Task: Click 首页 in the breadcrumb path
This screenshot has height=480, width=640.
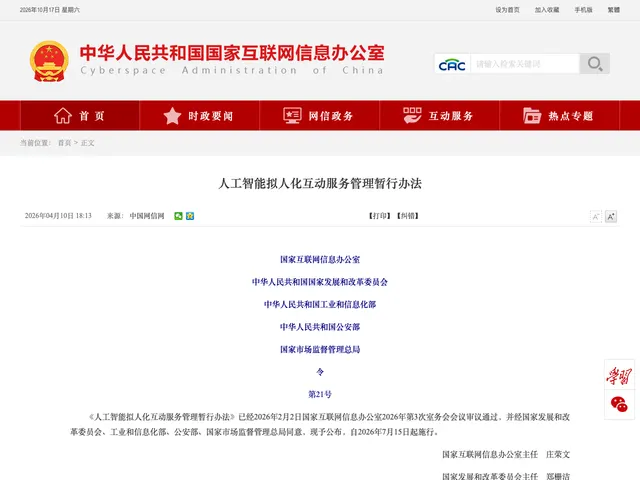Action: (x=64, y=143)
